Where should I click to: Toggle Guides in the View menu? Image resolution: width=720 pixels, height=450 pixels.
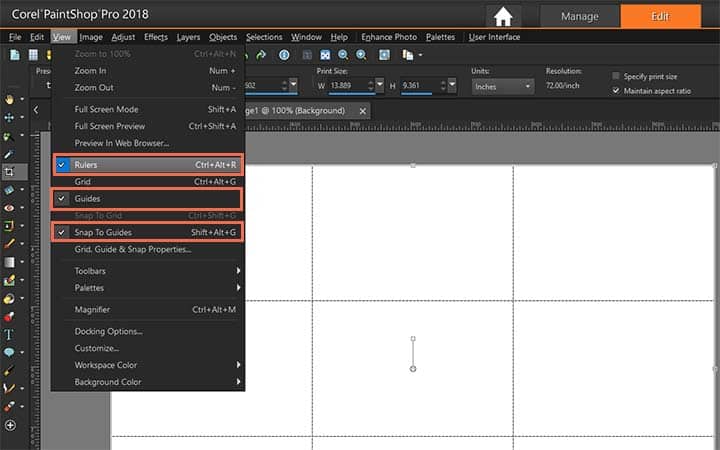[x=146, y=198]
